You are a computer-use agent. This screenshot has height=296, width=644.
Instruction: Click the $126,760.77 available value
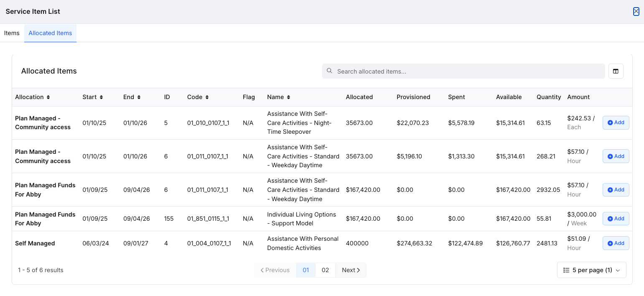point(513,243)
